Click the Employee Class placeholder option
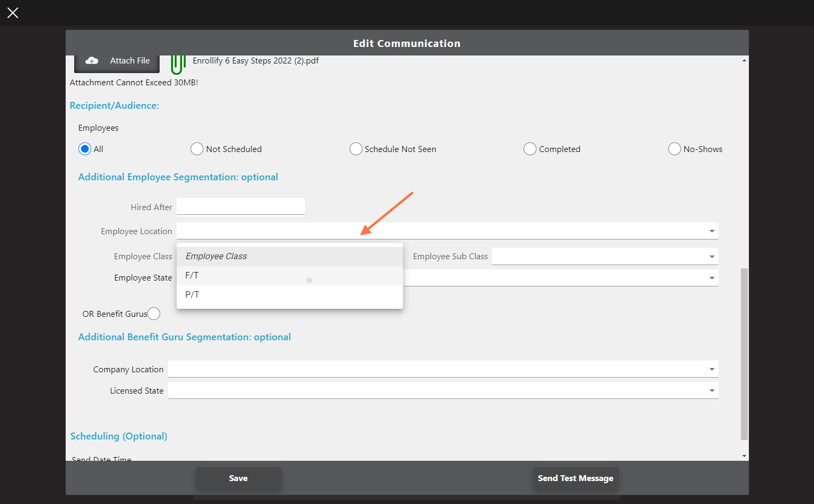814x504 pixels. (x=290, y=257)
